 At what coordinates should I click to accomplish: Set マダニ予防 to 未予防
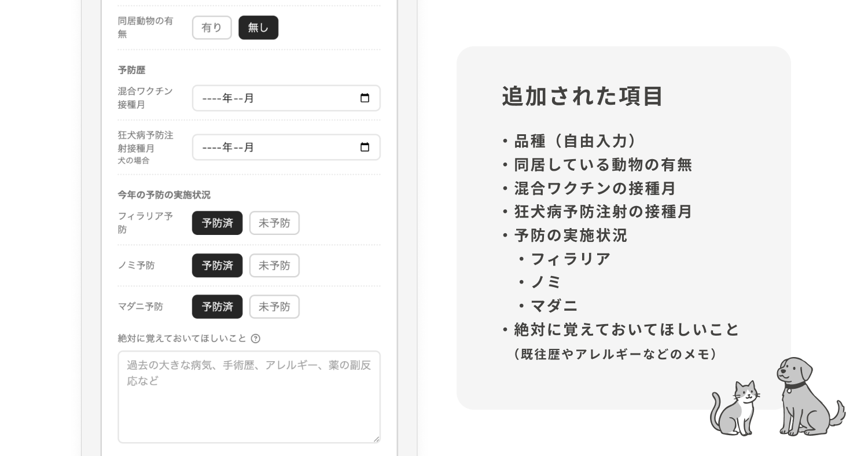pos(274,307)
